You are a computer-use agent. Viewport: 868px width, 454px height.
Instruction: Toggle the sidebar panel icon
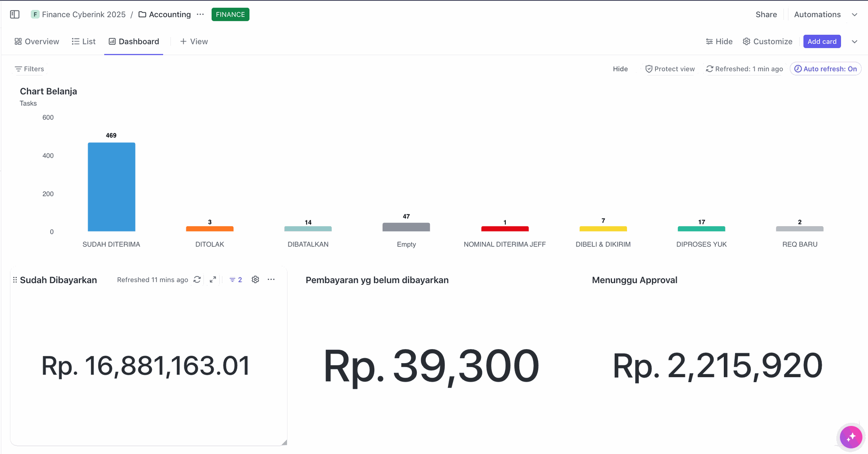point(14,14)
